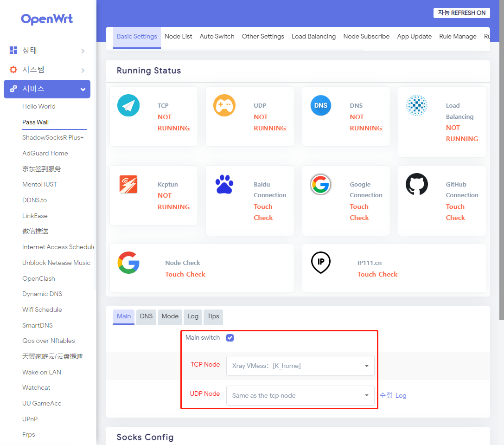Screen dimensions: 504x445
Task: Select the Main sub-tab
Action: tap(124, 316)
